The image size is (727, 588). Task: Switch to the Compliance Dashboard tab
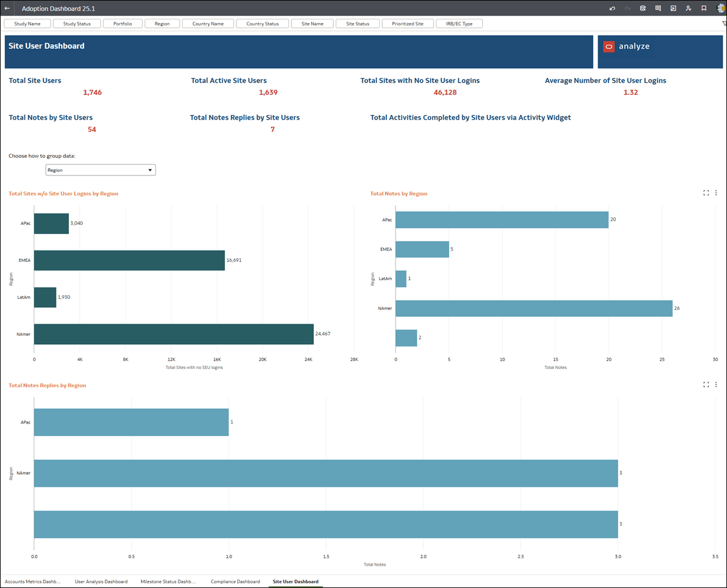[x=235, y=581]
